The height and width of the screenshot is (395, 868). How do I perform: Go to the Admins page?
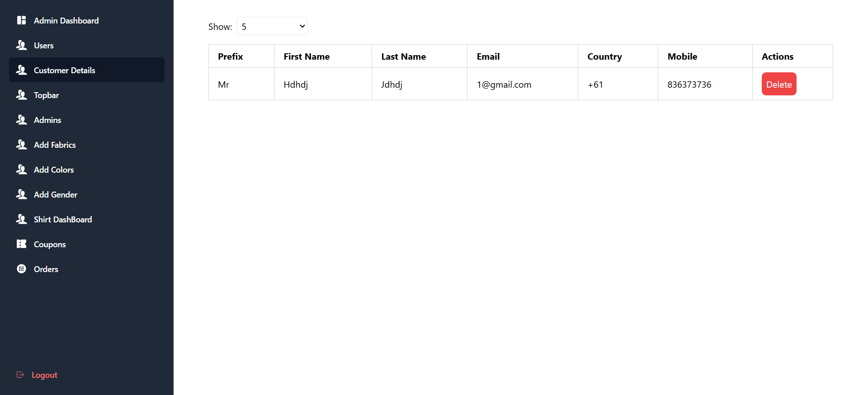pyautogui.click(x=47, y=120)
